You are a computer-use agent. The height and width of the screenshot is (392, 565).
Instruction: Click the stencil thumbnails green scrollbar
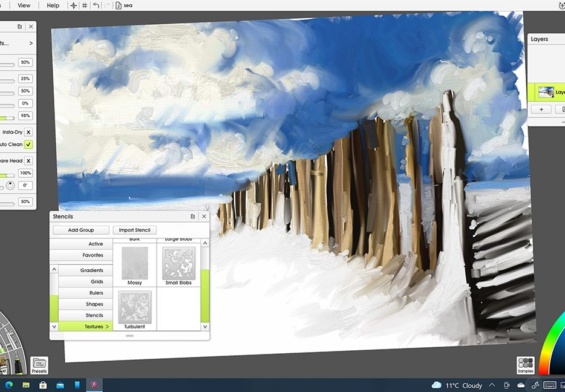205,295
